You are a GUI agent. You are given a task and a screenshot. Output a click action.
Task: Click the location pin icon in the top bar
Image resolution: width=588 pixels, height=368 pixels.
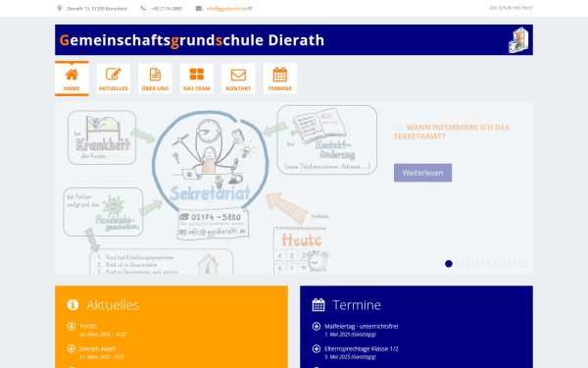click(x=59, y=8)
